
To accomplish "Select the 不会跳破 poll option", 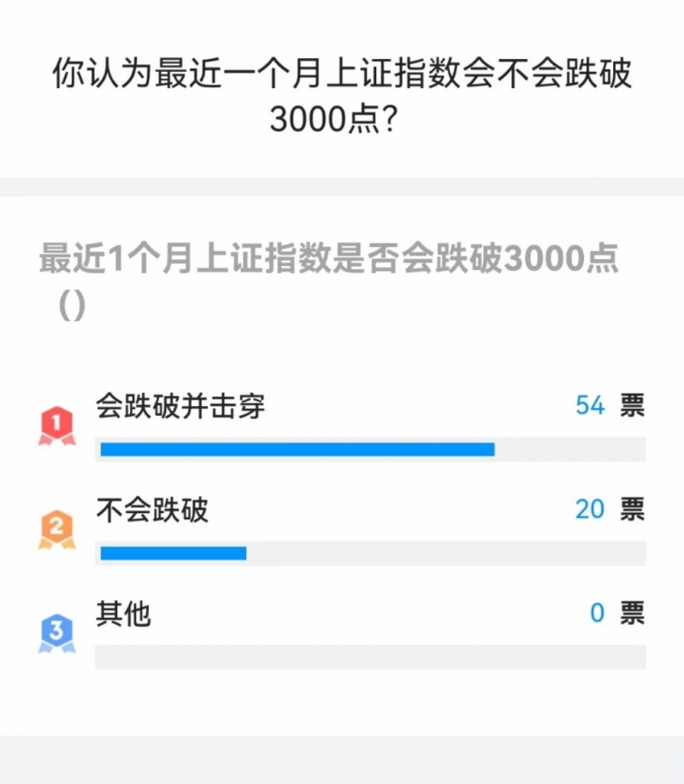I will pos(152,510).
